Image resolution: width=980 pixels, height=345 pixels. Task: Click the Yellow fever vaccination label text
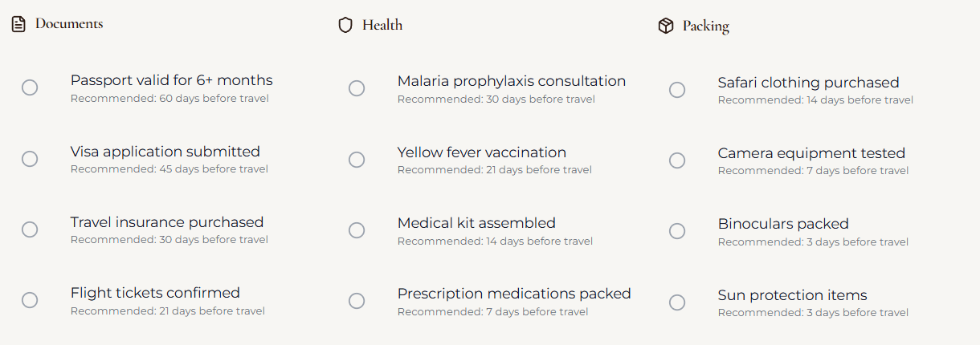tap(481, 152)
